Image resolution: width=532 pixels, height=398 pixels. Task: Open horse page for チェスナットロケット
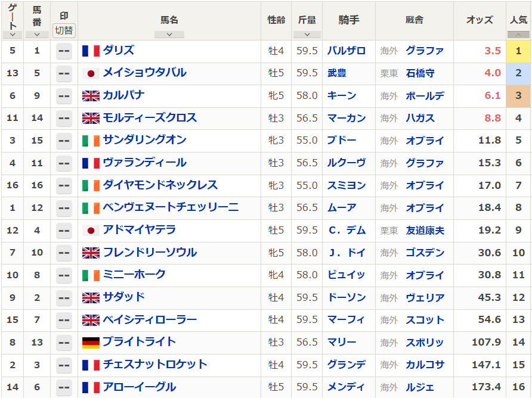[155, 365]
